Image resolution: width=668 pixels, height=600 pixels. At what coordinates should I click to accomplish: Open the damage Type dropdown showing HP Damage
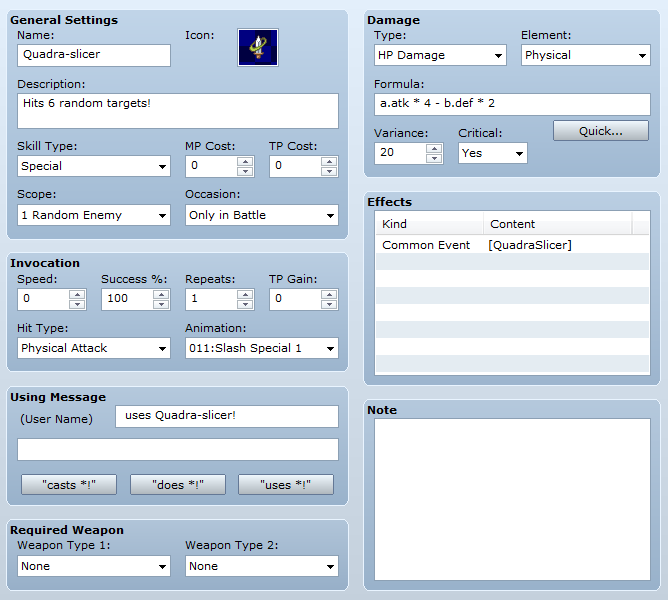[x=440, y=55]
